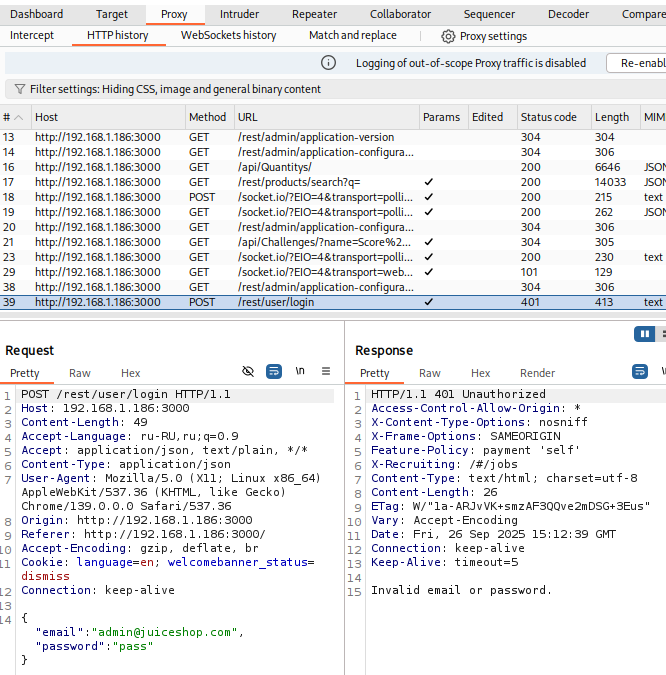This screenshot has width=666, height=675.
Task: Switch to WebSockets history tab
Action: [228, 36]
